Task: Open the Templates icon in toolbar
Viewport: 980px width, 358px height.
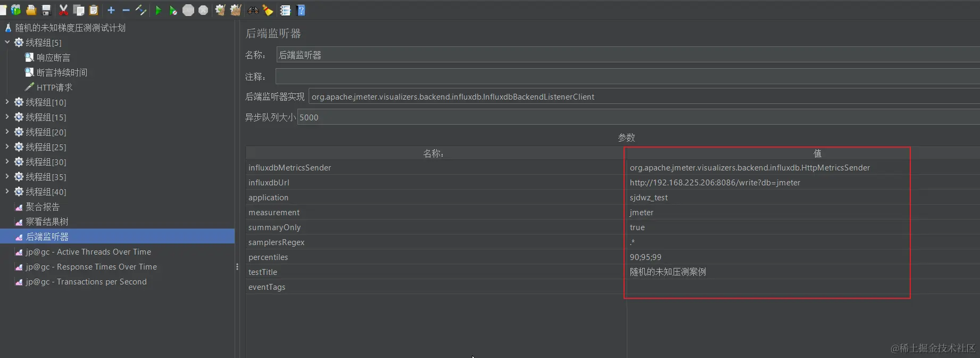Action: coord(16,10)
